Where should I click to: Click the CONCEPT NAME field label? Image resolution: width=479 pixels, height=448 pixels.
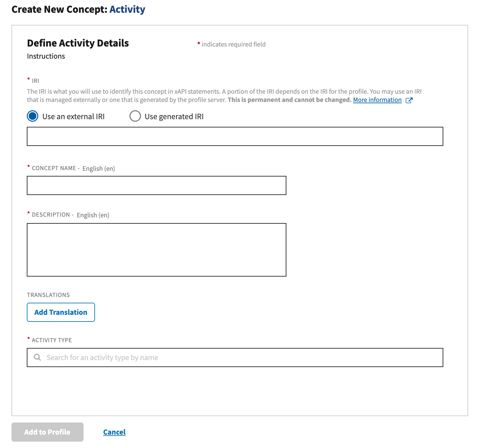coord(54,168)
